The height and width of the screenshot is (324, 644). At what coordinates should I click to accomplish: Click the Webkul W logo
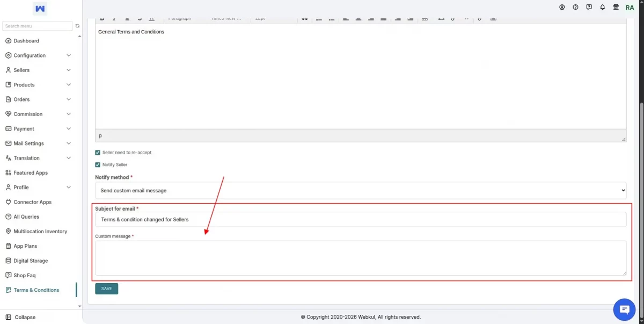(40, 9)
